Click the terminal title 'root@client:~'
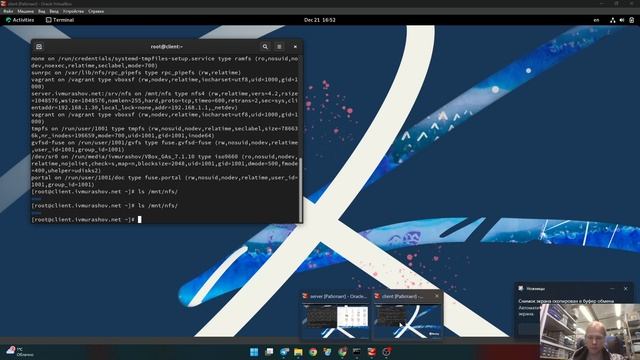 pos(167,47)
